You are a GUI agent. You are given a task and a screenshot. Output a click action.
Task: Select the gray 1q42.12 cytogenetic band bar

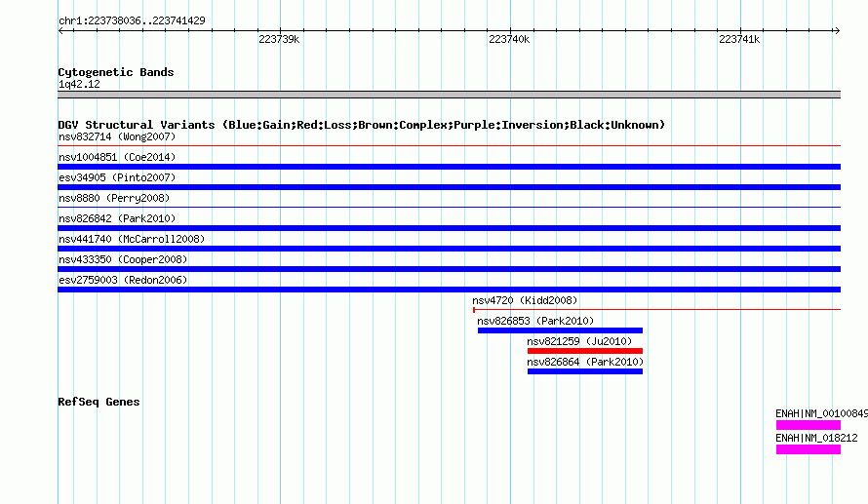coord(449,95)
